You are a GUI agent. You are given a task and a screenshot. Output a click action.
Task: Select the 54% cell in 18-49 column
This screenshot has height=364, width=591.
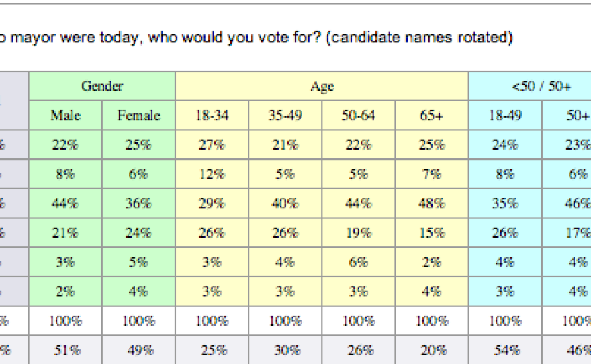pos(504,350)
